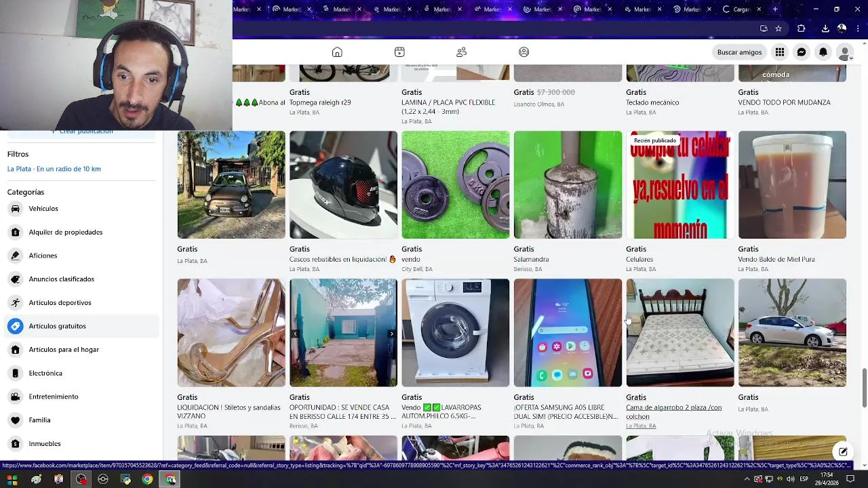Image resolution: width=868 pixels, height=488 pixels.
Task: Open the notifications bell
Action: (x=823, y=52)
